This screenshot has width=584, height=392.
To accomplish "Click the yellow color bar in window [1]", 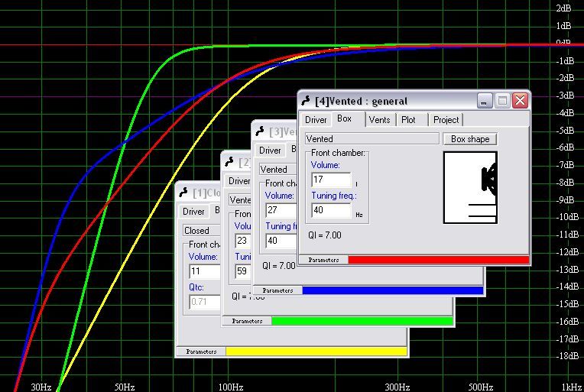I will pyautogui.click(x=316, y=352).
